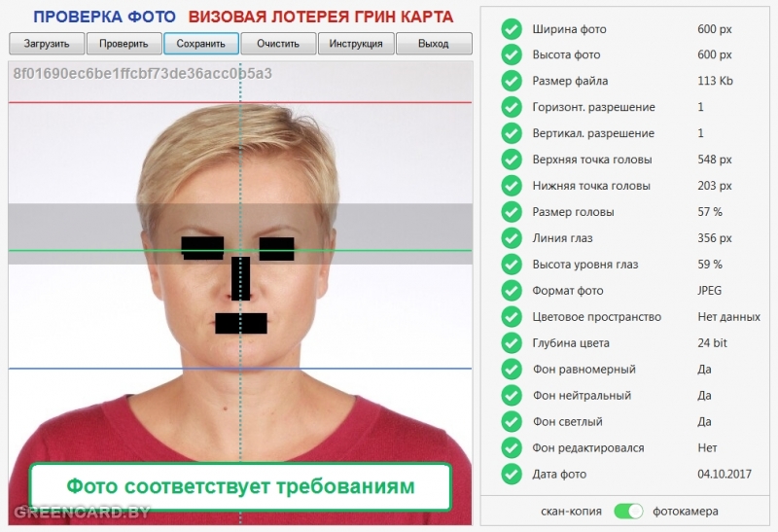Click the Выход exit button
The height and width of the screenshot is (532, 778).
click(x=434, y=44)
